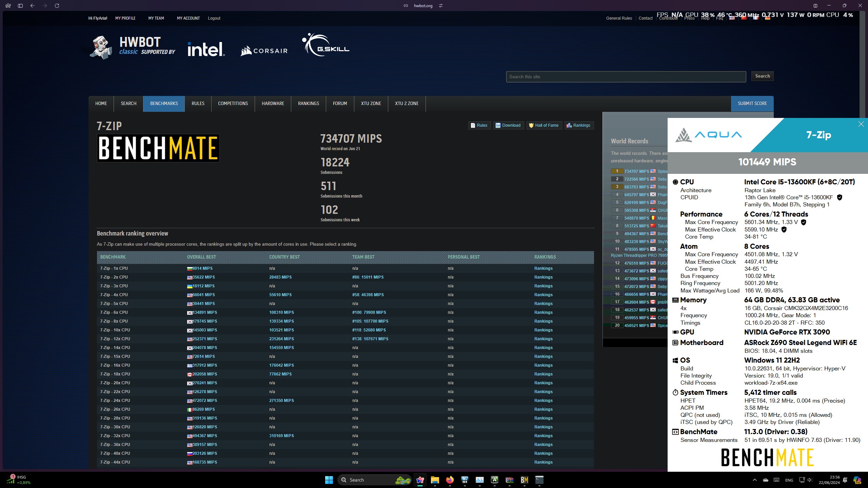The height and width of the screenshot is (488, 868).
Task: Click the 7-Zip Download button
Action: (x=508, y=125)
